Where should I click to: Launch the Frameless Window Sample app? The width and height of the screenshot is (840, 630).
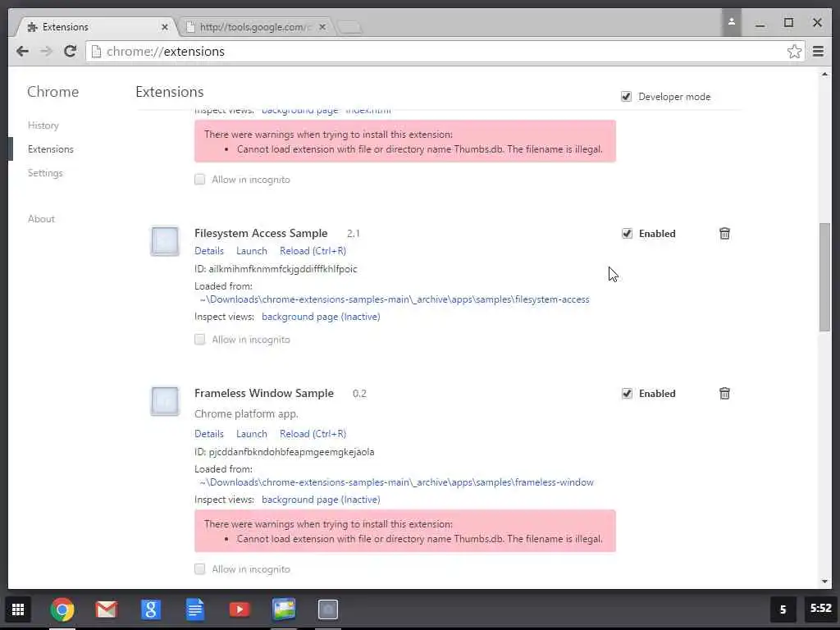click(x=251, y=434)
